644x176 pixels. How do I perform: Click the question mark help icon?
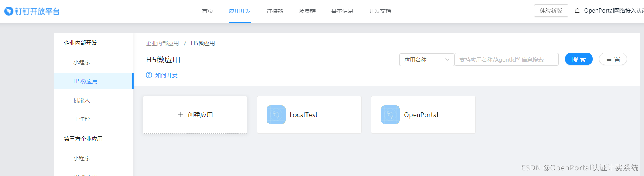point(149,75)
